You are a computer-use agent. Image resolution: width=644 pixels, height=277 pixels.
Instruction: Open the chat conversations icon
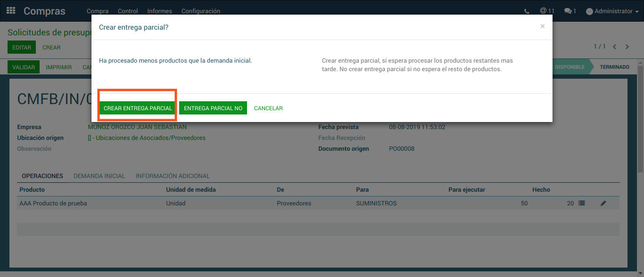tap(570, 11)
